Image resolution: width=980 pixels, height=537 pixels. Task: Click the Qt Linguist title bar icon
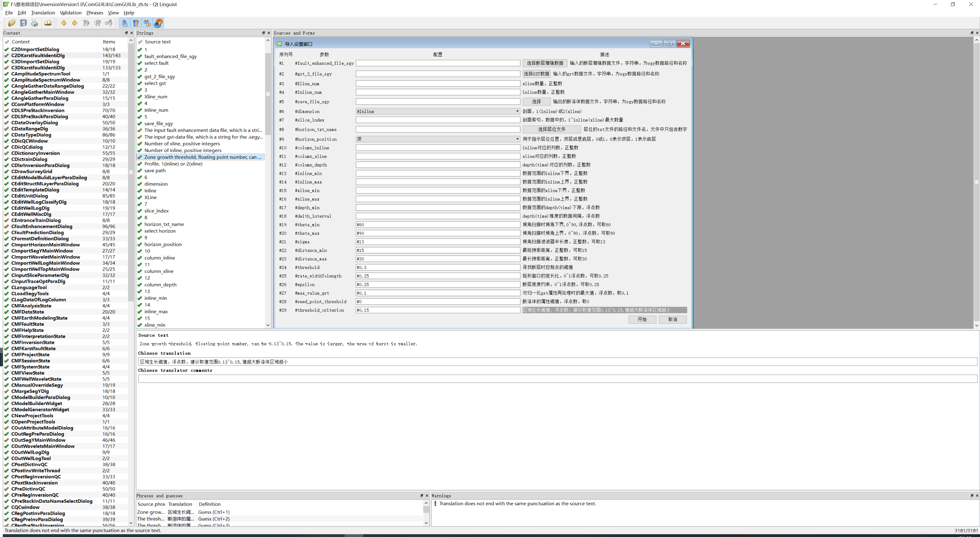[x=6, y=4]
